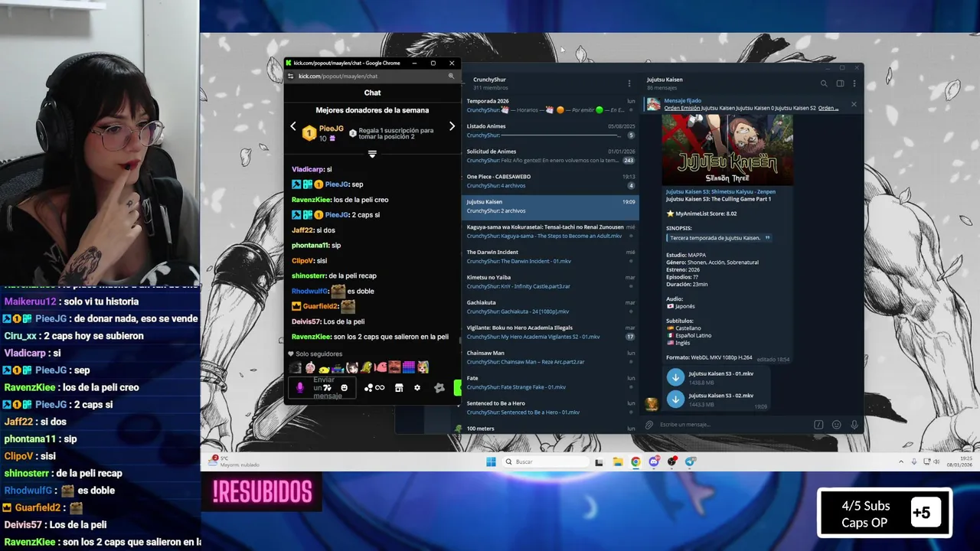This screenshot has height=551, width=980.
Task: Select the Jujutsu Kaisen topic
Action: 550,207
